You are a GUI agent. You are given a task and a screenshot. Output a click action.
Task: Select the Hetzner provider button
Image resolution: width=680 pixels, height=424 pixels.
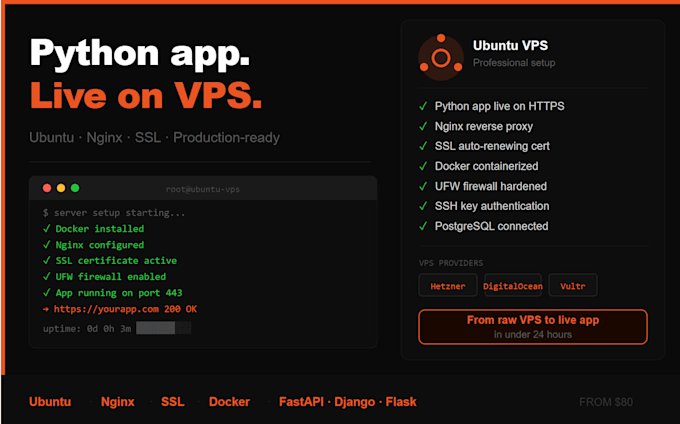click(x=448, y=285)
